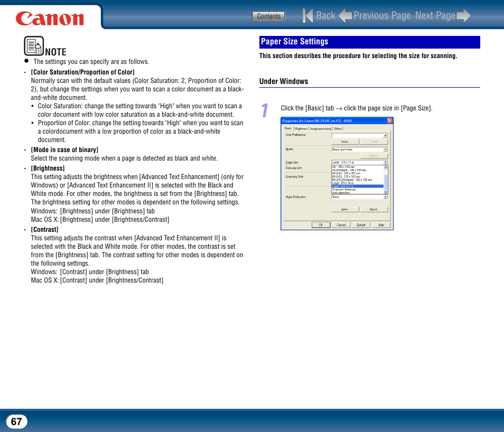
Task: Click the [Brightness] note heading
Action: [x=48, y=168]
